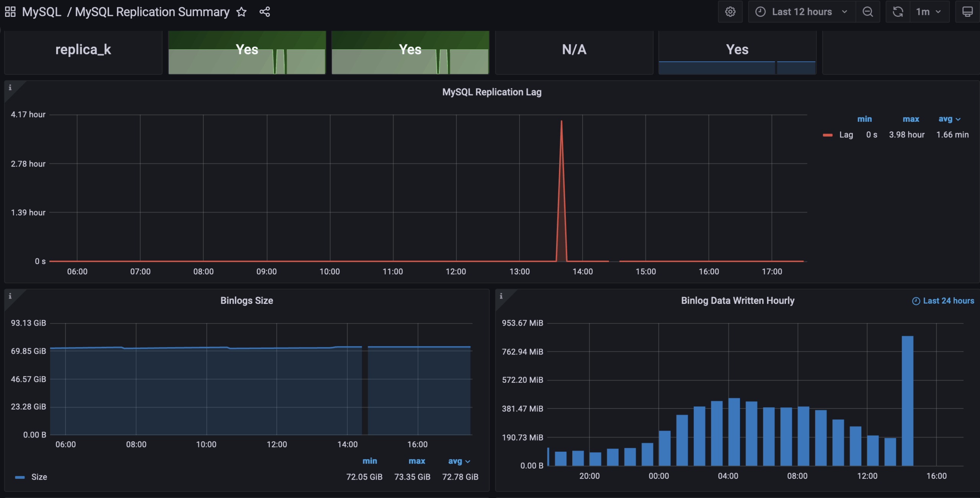The width and height of the screenshot is (980, 498).
Task: Click info icon on Binlogs Size panel
Action: tap(10, 296)
